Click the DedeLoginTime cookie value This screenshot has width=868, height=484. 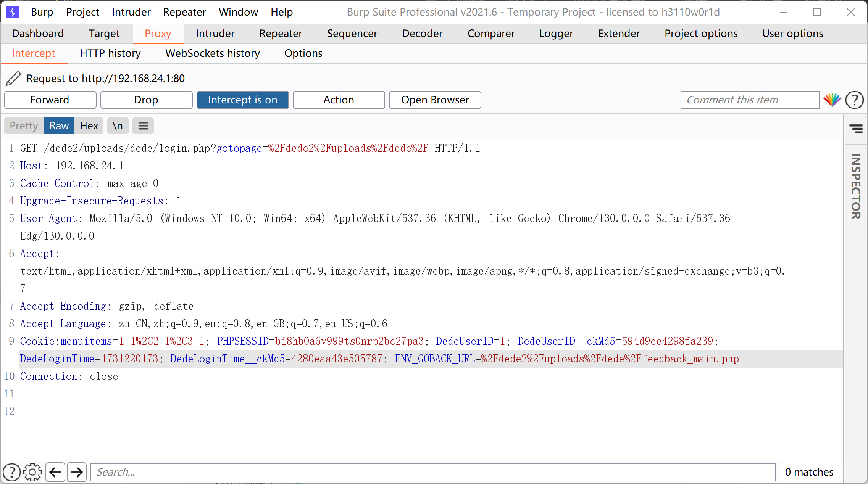[x=130, y=359]
